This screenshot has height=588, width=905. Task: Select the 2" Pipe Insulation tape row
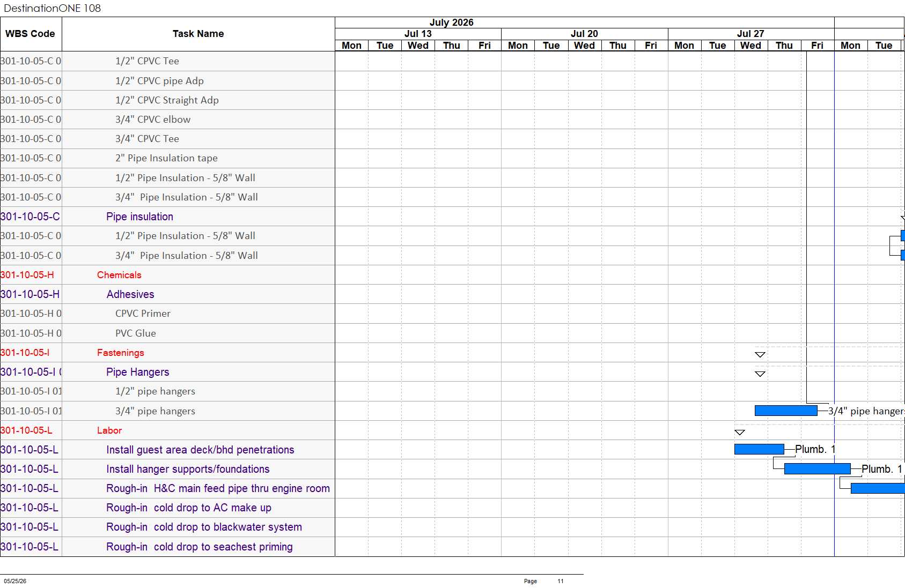pyautogui.click(x=166, y=158)
